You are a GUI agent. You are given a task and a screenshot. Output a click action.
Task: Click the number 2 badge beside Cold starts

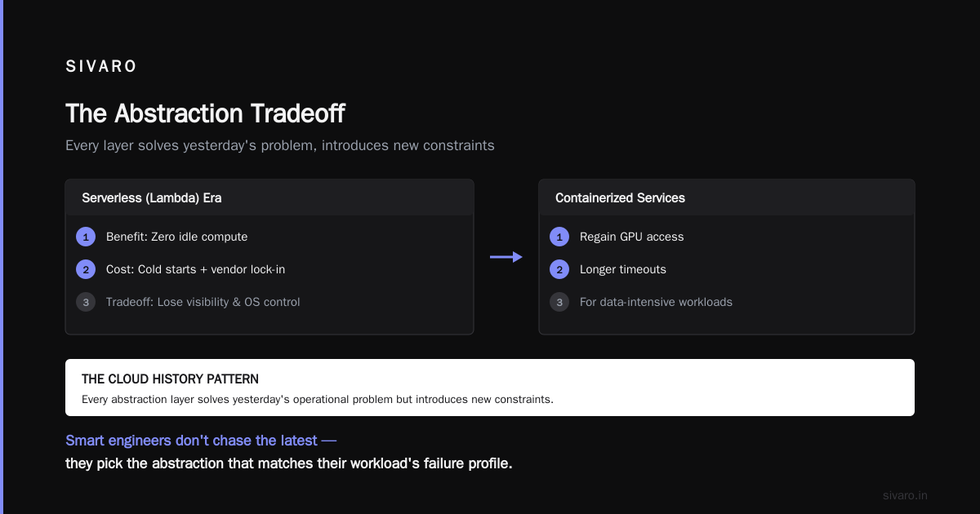[x=86, y=269]
